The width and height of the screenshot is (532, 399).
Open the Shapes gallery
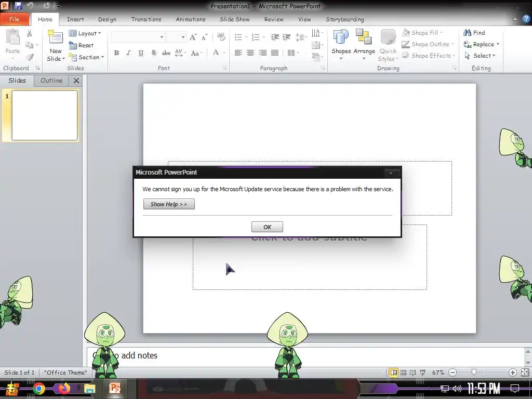(x=341, y=45)
